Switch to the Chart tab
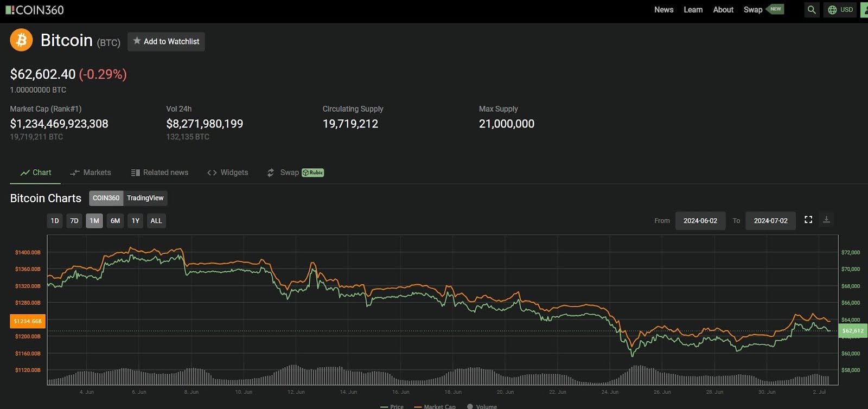 coord(35,172)
